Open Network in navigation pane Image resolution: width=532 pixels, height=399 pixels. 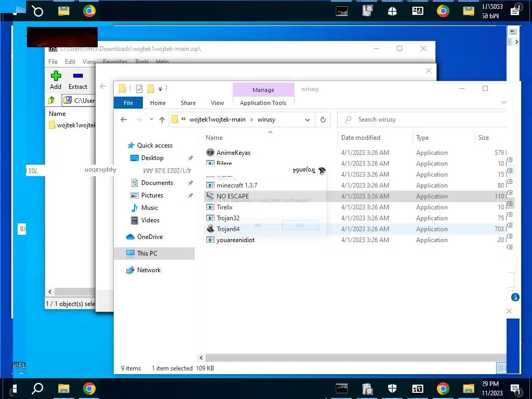(x=149, y=270)
